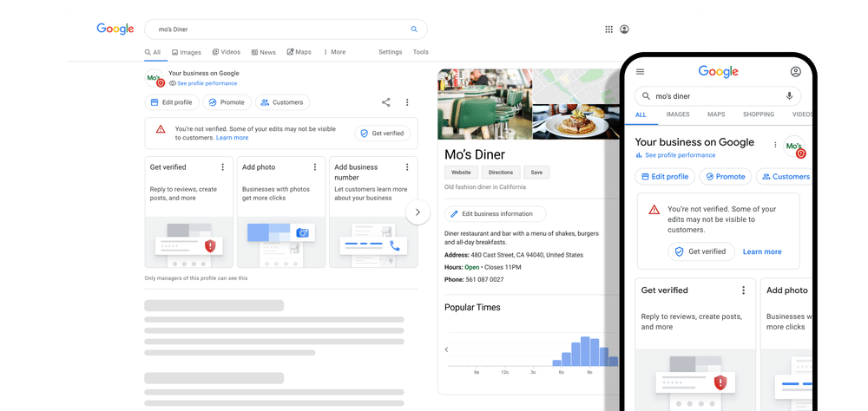This screenshot has height=411, width=868.
Task: Open the three-dot menu beside share icon
Action: click(407, 102)
